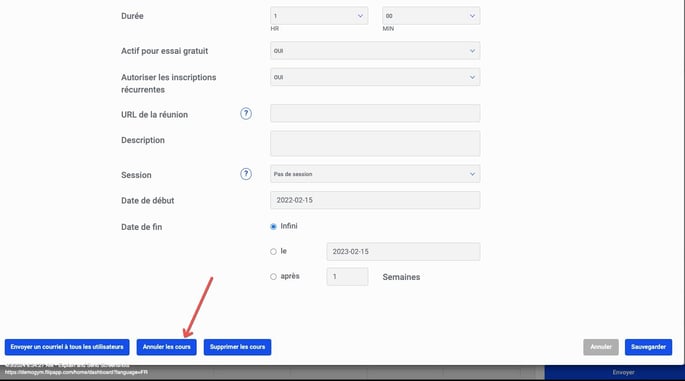The height and width of the screenshot is (381, 685).
Task: Open the Session help question mark icon
Action: pos(246,174)
